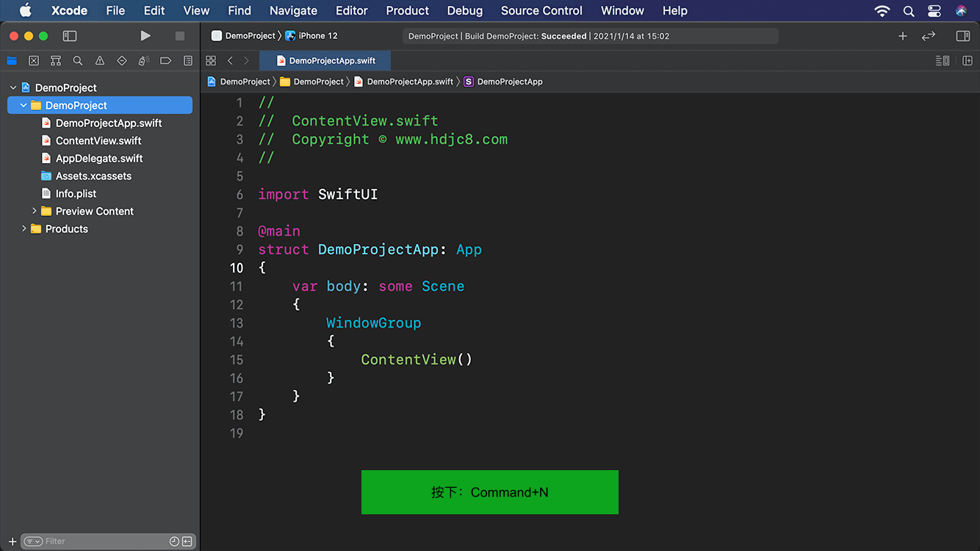Open the Edit menu
Screen dimensions: 980x551
coord(154,10)
